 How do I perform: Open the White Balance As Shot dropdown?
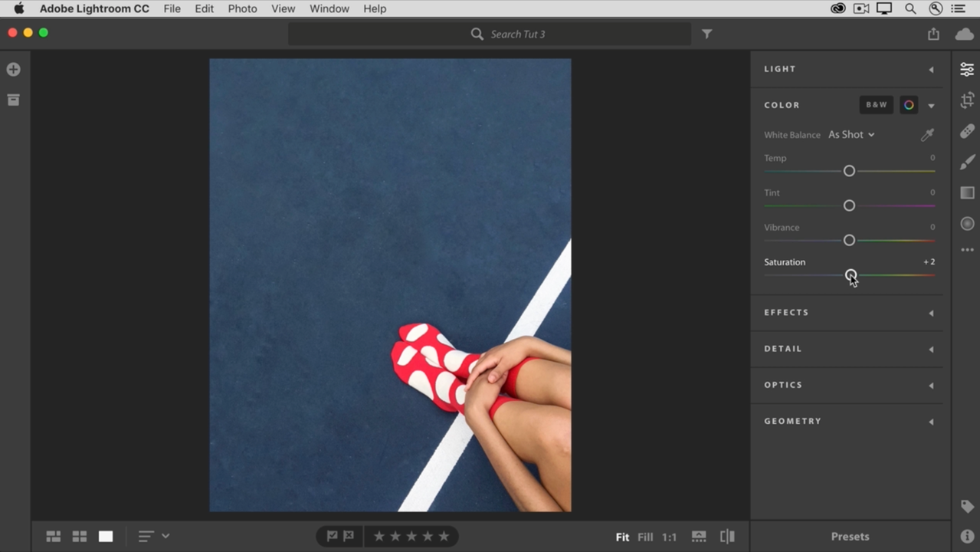tap(851, 134)
